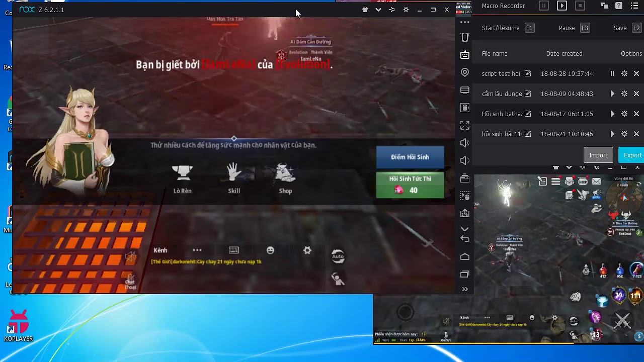The height and width of the screenshot is (362, 644).
Task: Open chat keyboard icon in front game
Action: pos(234,250)
